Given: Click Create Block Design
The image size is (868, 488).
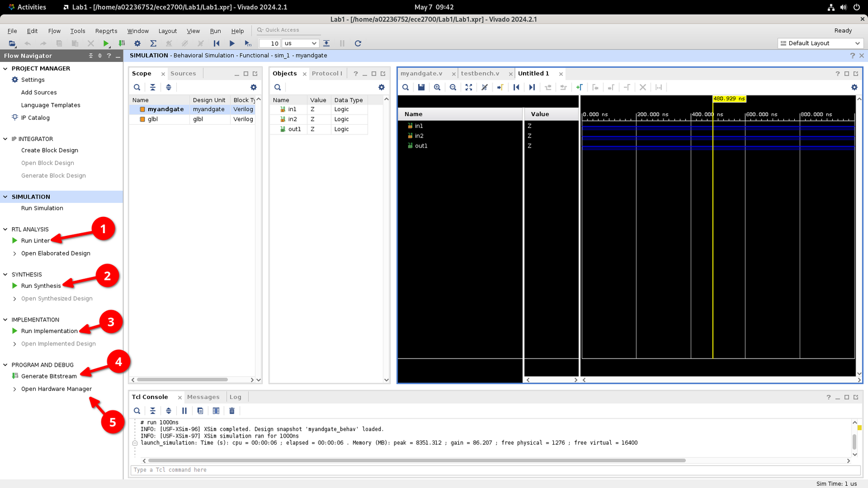Looking at the screenshot, I should (x=49, y=150).
